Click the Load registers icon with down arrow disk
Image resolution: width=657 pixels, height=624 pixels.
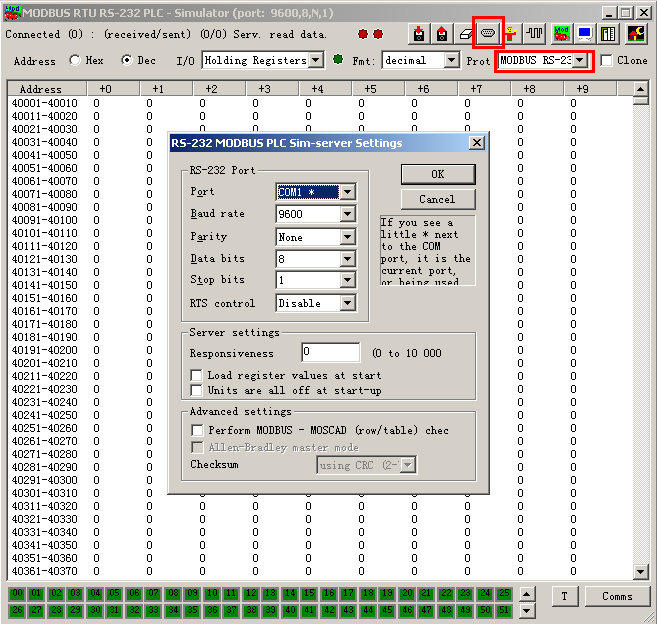tap(419, 34)
